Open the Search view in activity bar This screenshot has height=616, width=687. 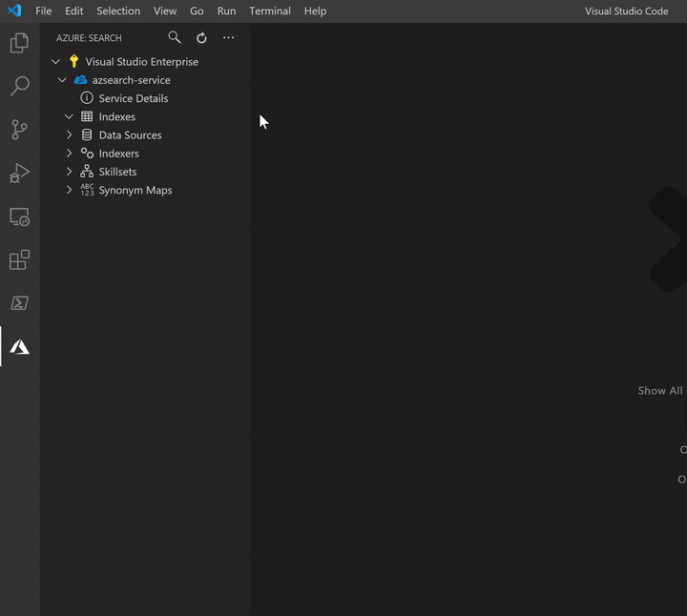click(x=19, y=86)
